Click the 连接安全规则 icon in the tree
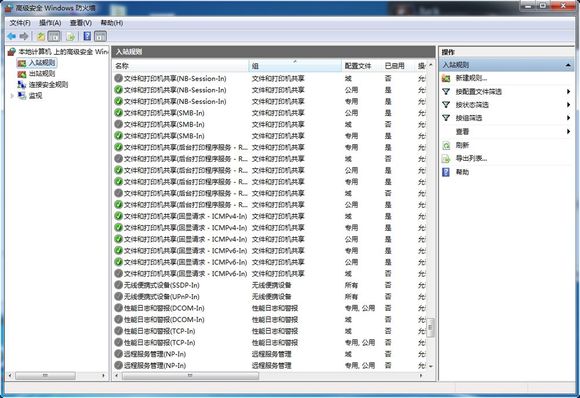580x398 pixels. tap(22, 85)
